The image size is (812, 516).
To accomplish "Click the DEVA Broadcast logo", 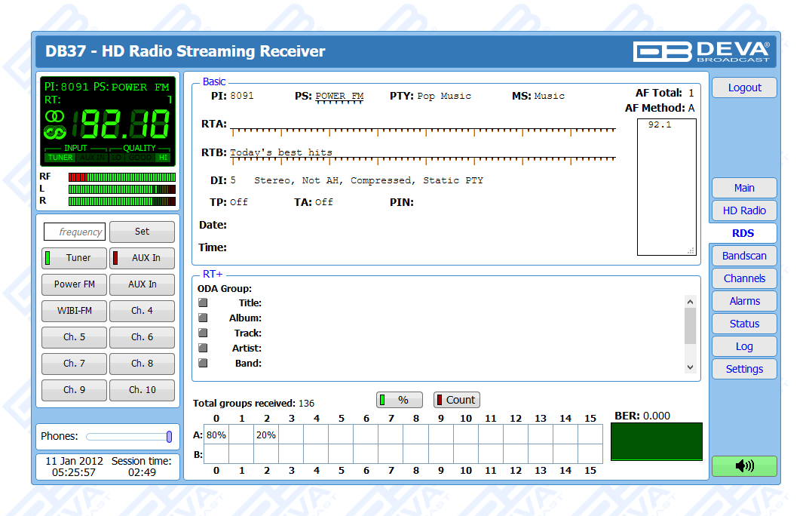I will (701, 51).
